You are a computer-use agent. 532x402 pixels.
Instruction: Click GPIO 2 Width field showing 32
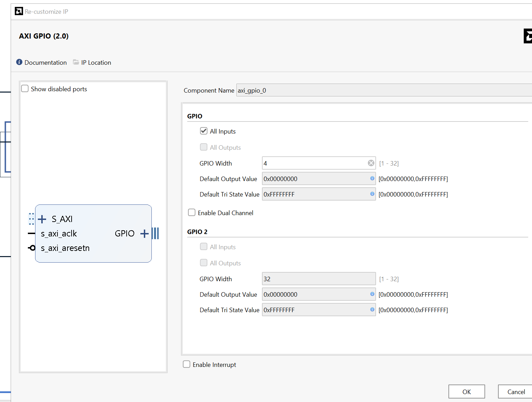(319, 279)
